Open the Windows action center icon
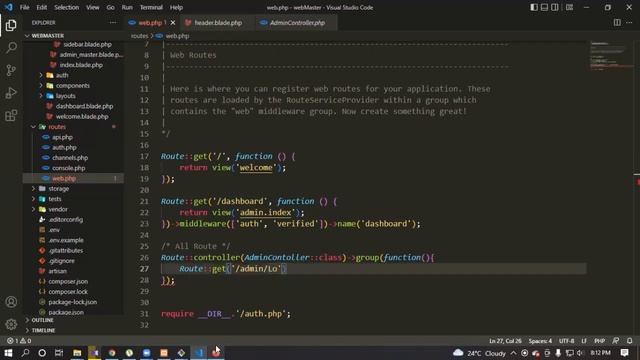640x360 pixels. tap(624, 353)
